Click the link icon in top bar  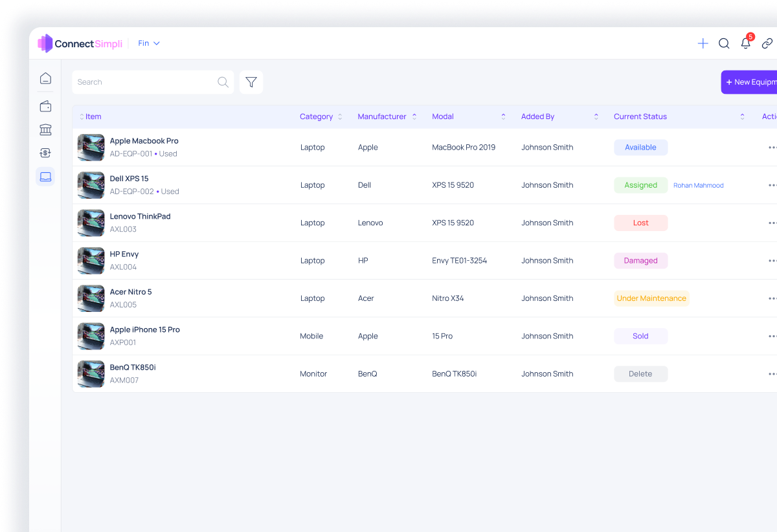pyautogui.click(x=767, y=43)
